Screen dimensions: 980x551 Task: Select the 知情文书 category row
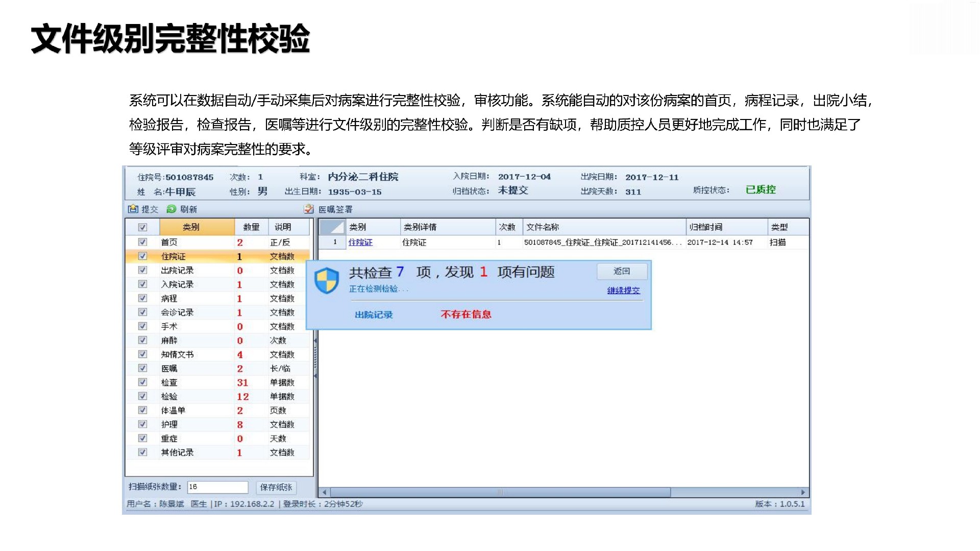point(177,354)
